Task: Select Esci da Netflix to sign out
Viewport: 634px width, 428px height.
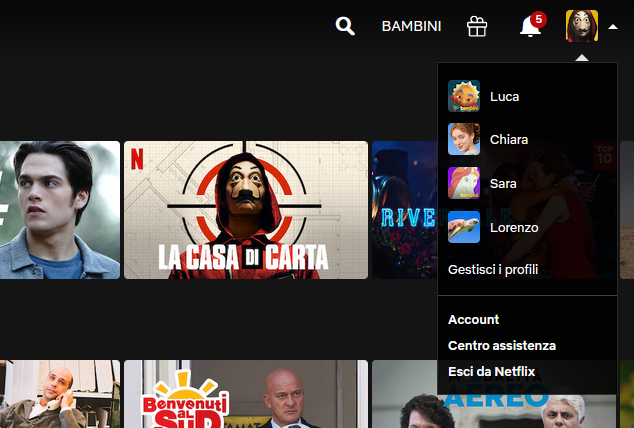Action: [x=491, y=371]
